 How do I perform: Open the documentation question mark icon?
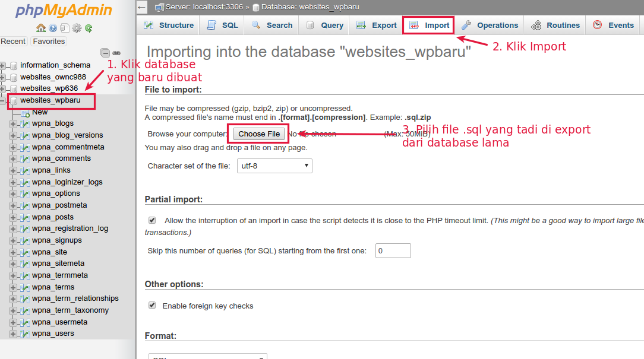tap(52, 28)
